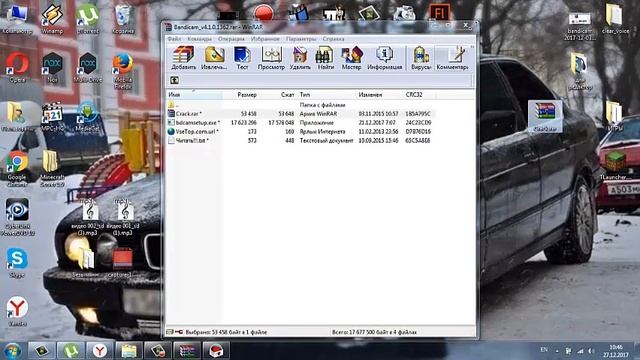Click the Извлечь (Extract) toolbar icon
Viewport: 640px width, 360px height.
(214, 58)
